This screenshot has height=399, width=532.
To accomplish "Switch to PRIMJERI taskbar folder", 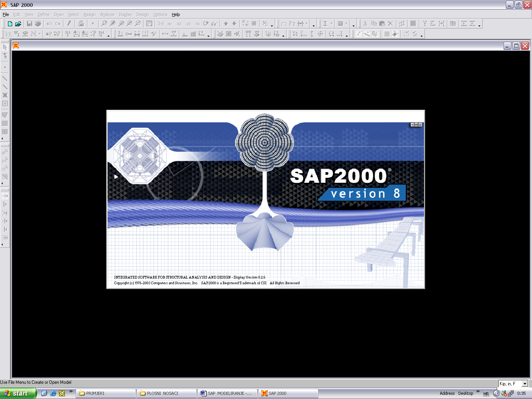I will pos(106,393).
